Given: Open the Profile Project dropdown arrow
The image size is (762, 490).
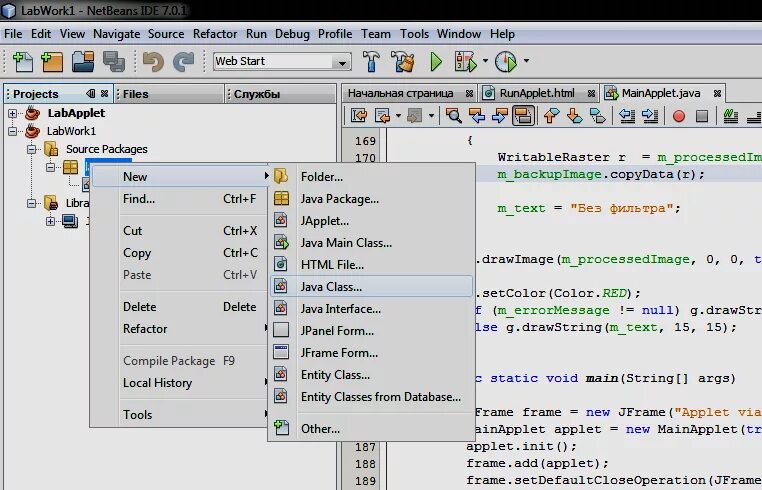Looking at the screenshot, I should [x=526, y=61].
